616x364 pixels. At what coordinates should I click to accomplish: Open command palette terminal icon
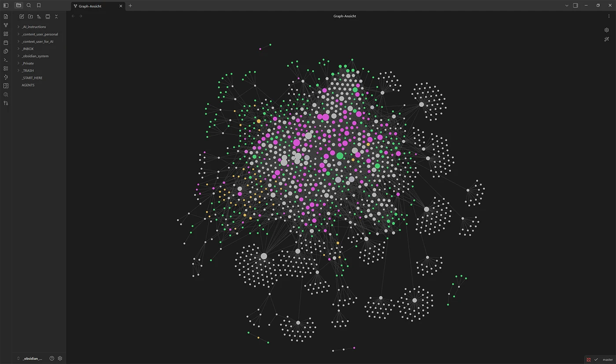(x=6, y=60)
